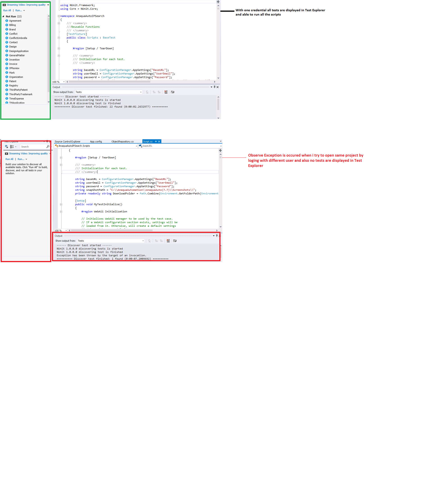Click the class icon beside AnaquaAutoIPSearch.Scripts
423x504 pixels.
56,146
